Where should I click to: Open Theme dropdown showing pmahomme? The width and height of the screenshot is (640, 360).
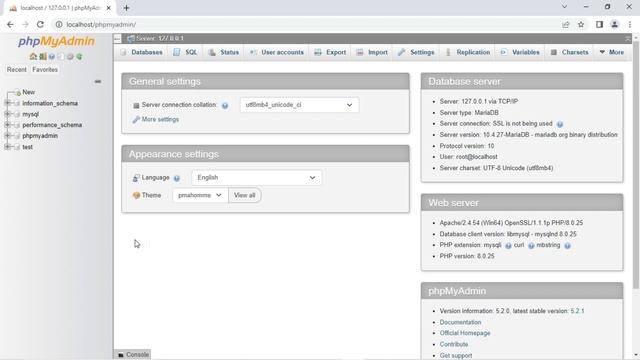point(200,195)
